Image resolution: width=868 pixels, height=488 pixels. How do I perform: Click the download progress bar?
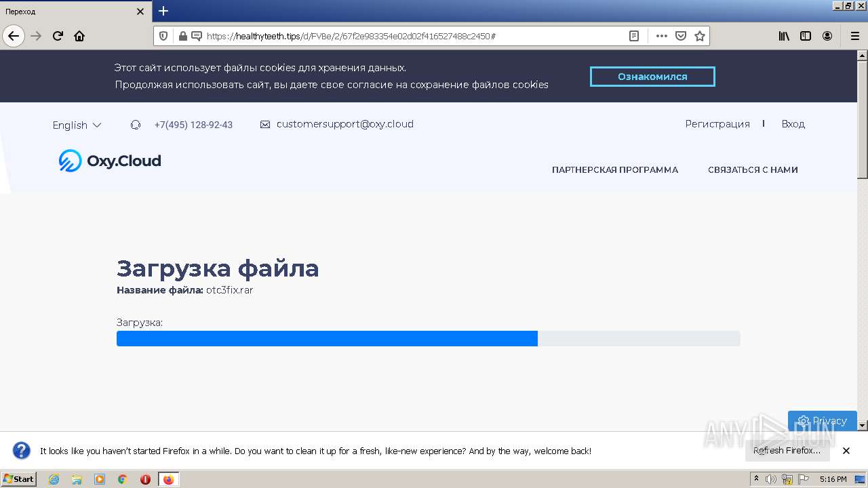pos(429,338)
